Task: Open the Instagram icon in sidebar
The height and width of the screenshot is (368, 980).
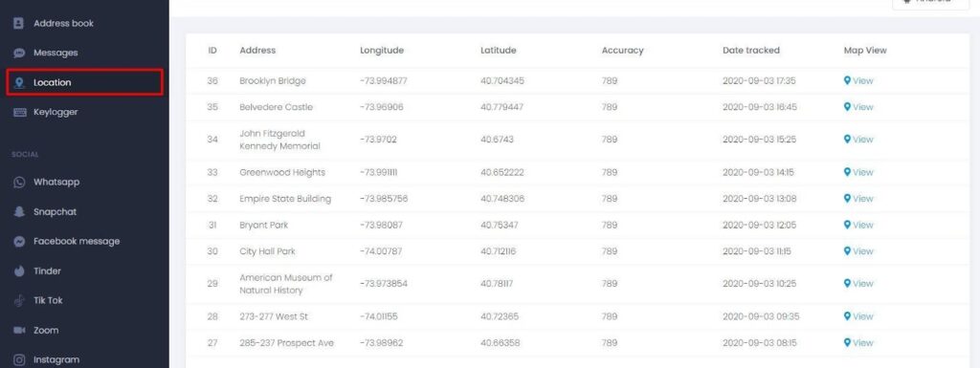Action: [19, 360]
